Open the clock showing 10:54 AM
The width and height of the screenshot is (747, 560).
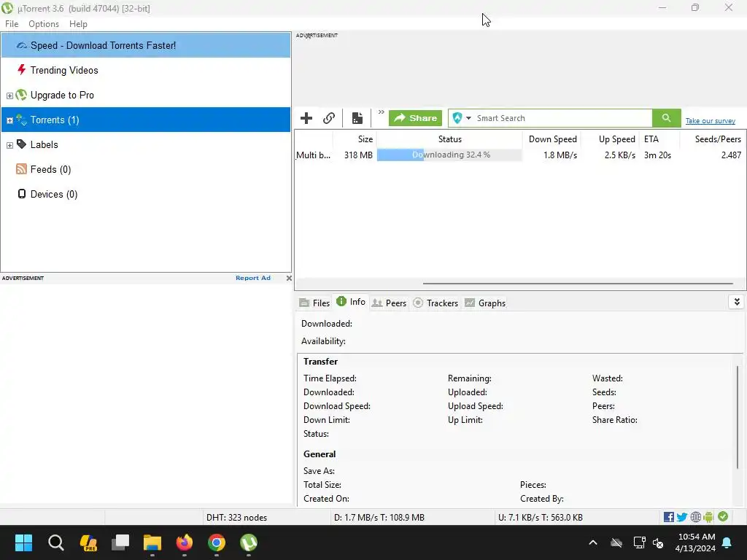tap(695, 542)
